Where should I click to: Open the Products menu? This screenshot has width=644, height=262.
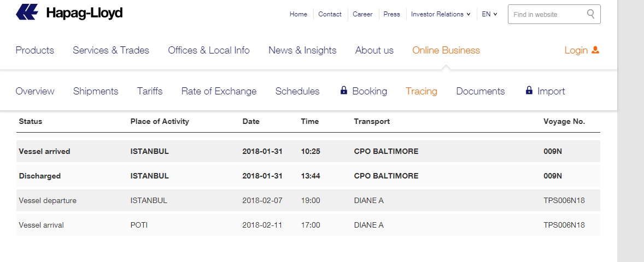35,50
